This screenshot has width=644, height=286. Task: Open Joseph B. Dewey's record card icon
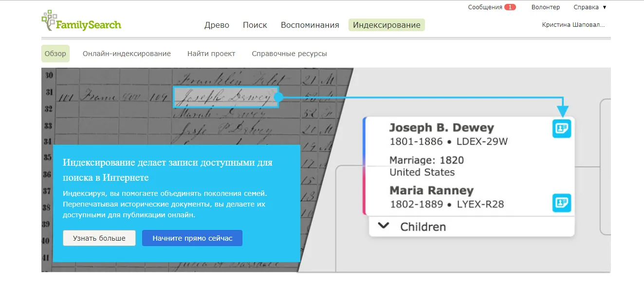tap(562, 129)
